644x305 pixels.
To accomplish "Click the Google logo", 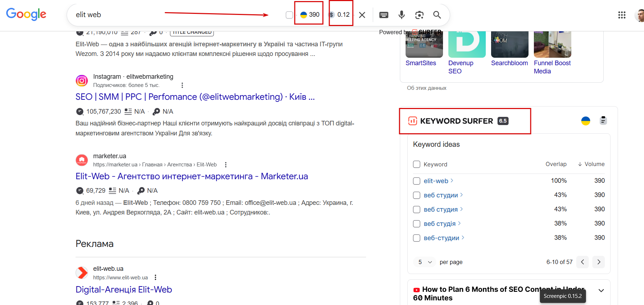I will [x=26, y=15].
